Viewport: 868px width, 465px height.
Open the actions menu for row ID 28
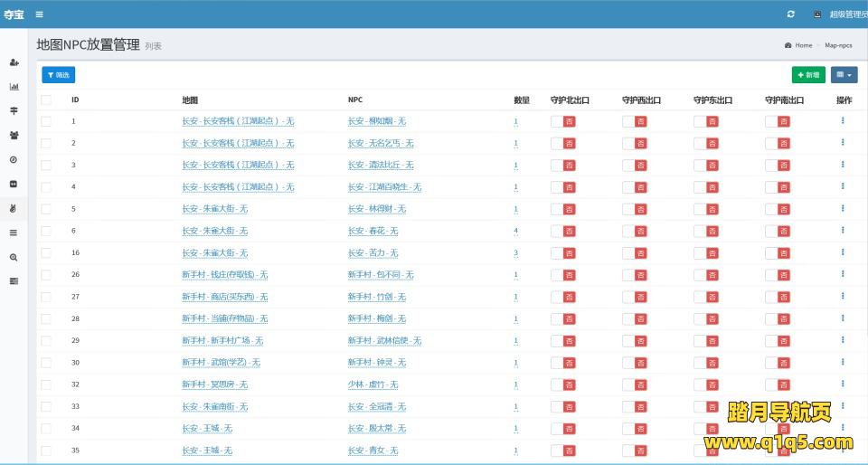[x=843, y=318]
